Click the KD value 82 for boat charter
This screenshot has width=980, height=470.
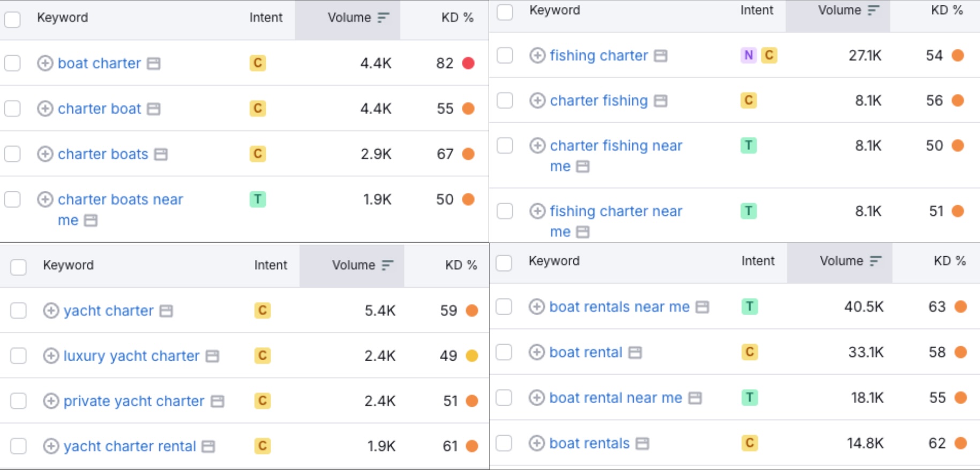[x=445, y=63]
